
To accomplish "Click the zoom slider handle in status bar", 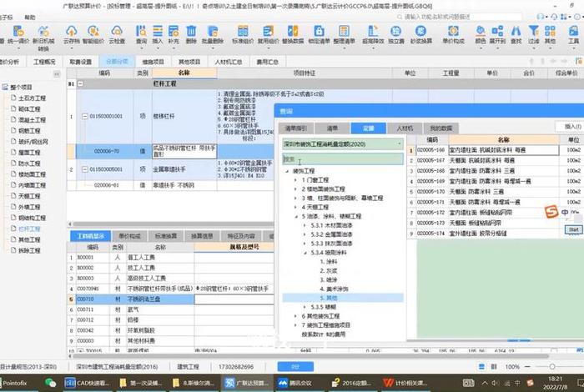I will (x=552, y=367).
